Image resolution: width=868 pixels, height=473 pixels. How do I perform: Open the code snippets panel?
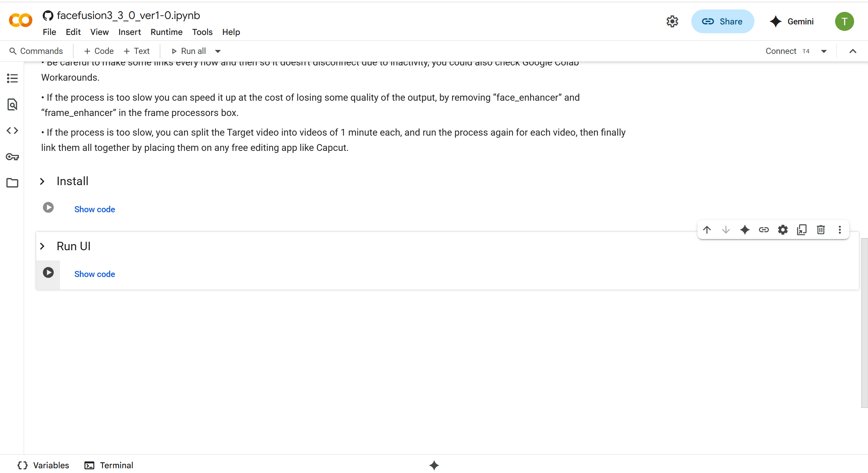point(12,131)
